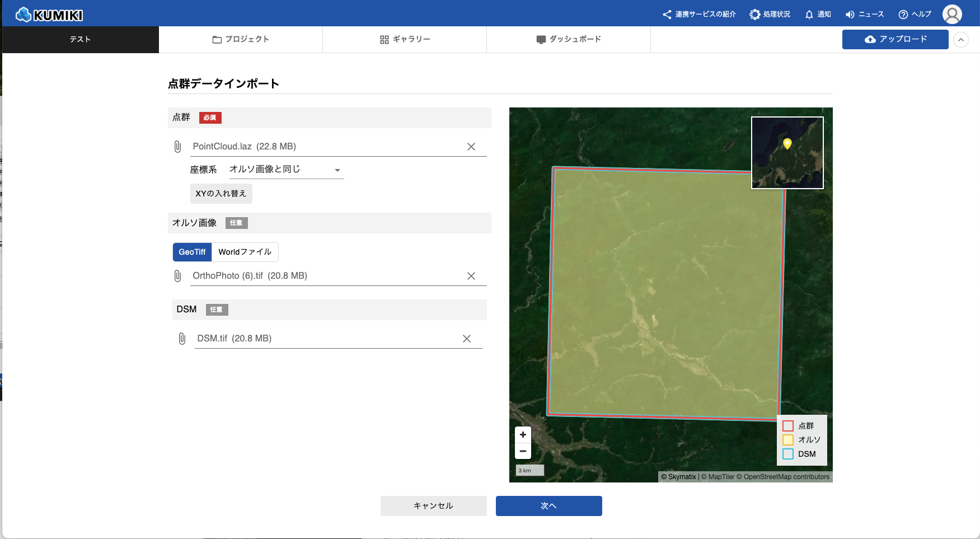
Task: Open the notifications bell
Action: point(817,15)
